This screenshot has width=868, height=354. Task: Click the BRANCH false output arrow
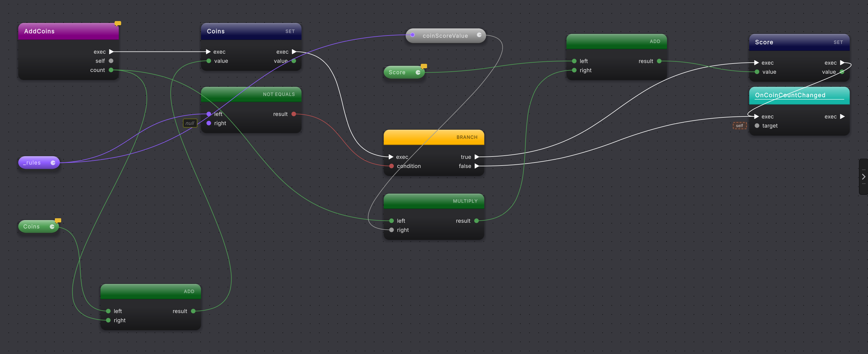tap(476, 166)
